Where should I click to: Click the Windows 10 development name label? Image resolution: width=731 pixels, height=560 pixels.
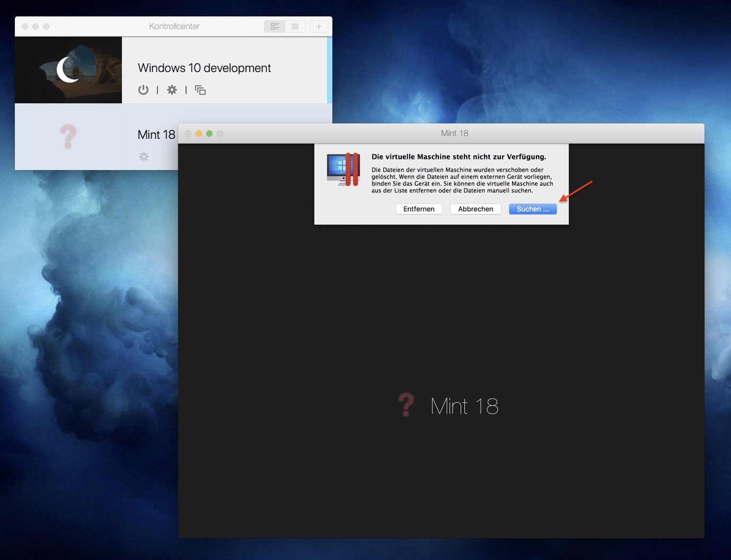(x=204, y=68)
